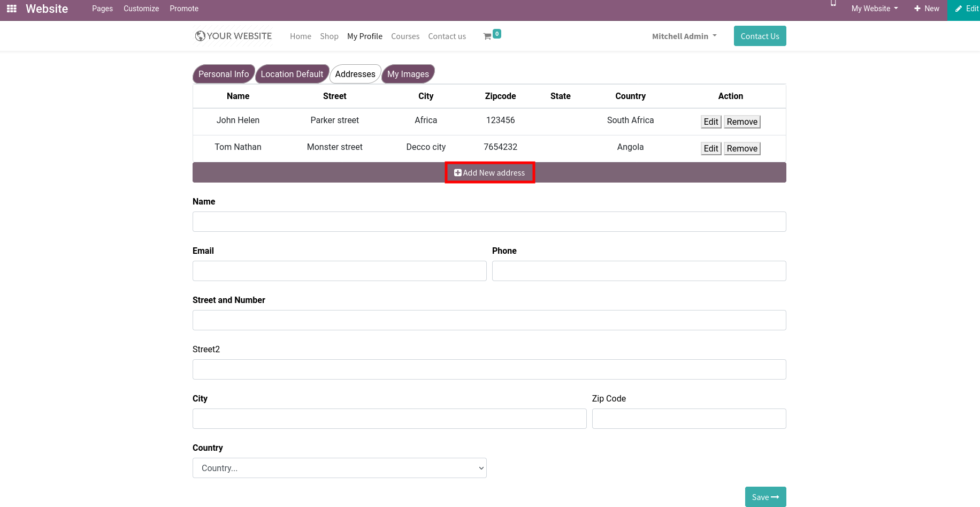Open the Customize menu
Image resolution: width=980 pixels, height=507 pixels.
tap(141, 9)
